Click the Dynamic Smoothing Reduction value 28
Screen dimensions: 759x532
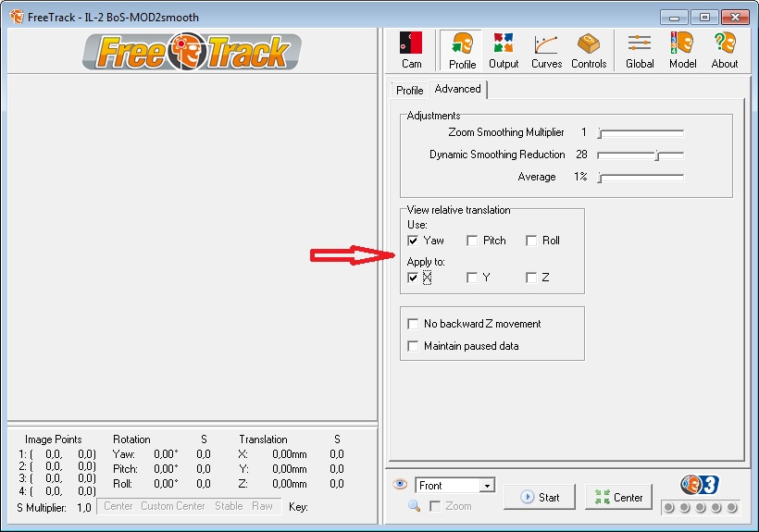[581, 155]
